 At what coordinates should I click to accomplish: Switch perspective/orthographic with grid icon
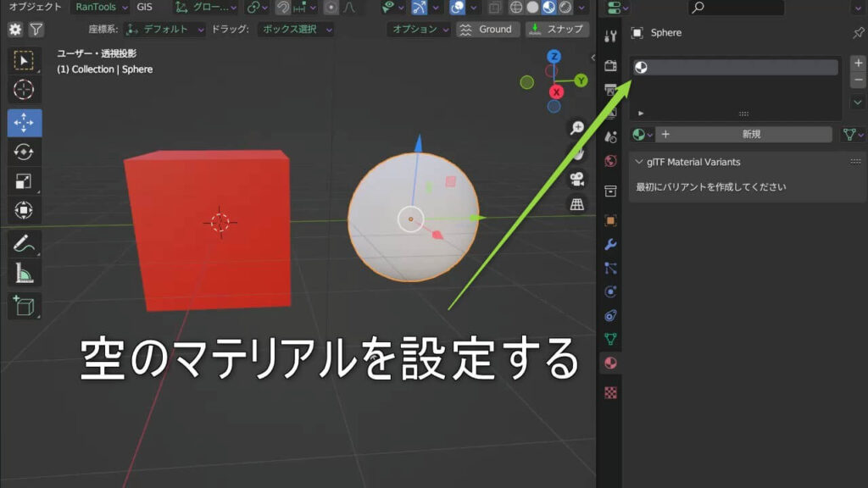click(576, 204)
